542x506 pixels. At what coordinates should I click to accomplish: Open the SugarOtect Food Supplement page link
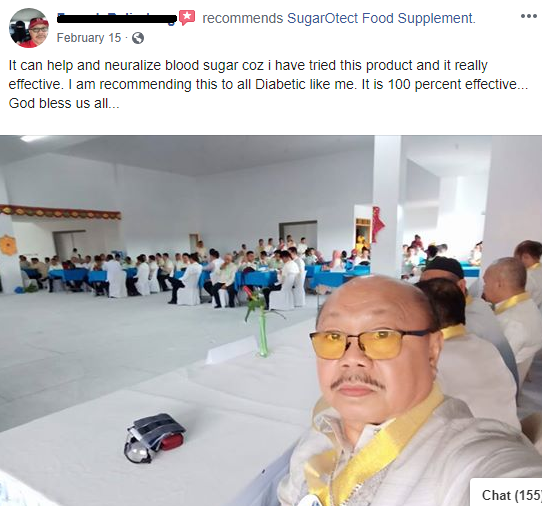[381, 18]
